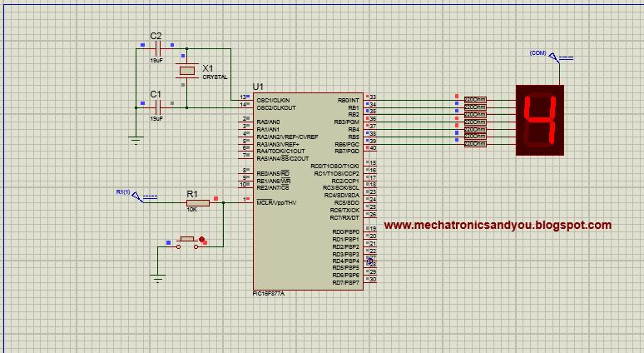Click the RD0/PSP0 pin label
This screenshot has width=644, height=353.
tap(346, 231)
